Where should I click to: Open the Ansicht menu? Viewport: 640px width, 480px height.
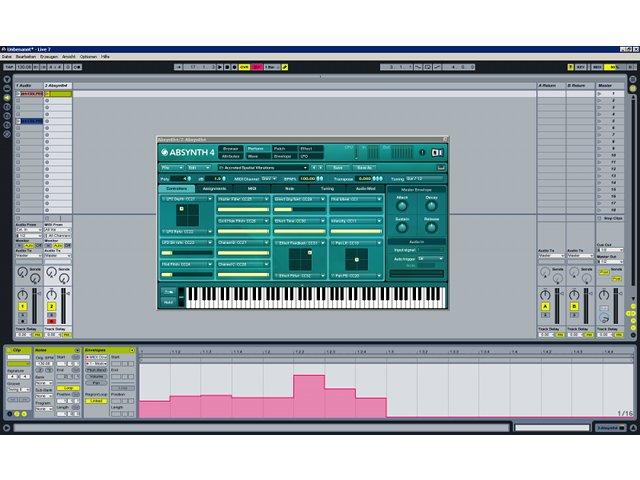click(x=69, y=57)
